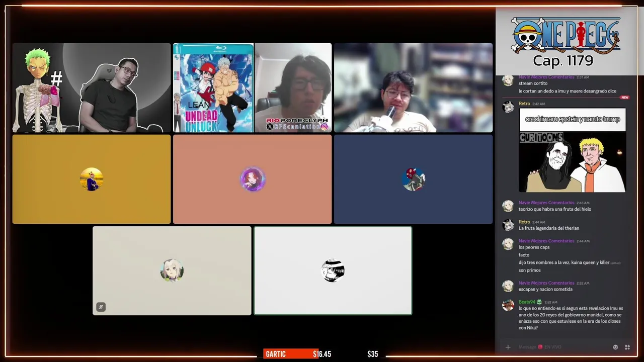The width and height of the screenshot is (644, 362).
Task: Click the red-helmet avatar on navy tile
Action: click(x=414, y=179)
